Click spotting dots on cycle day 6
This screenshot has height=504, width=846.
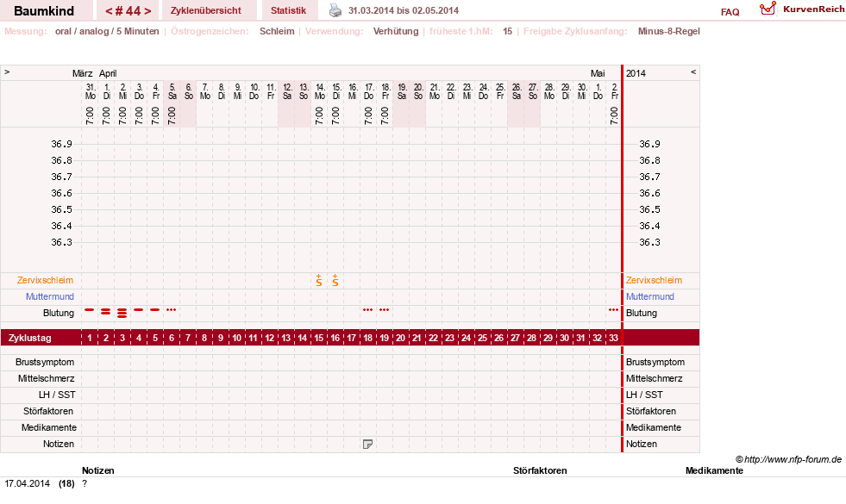171,310
